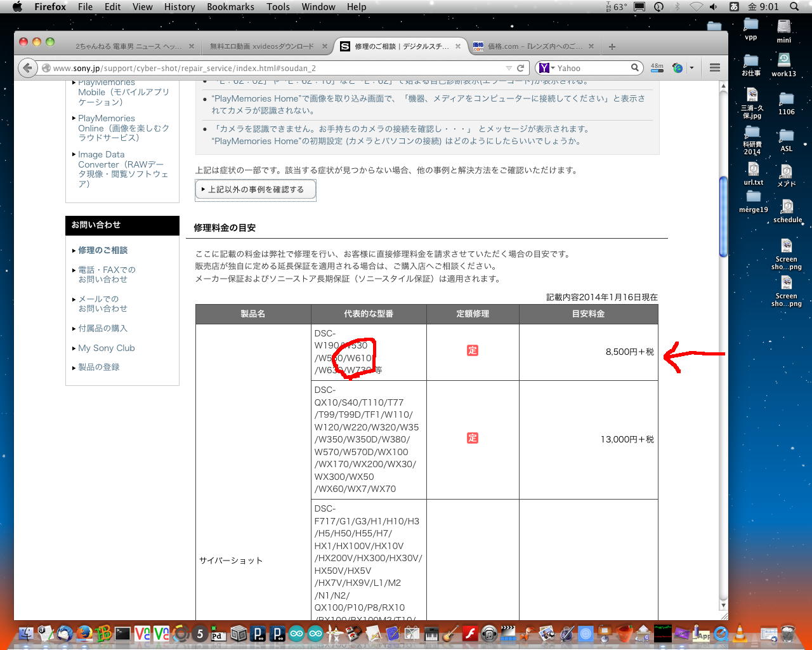
Task: Open the PlayMemories Online link
Action: (124, 128)
